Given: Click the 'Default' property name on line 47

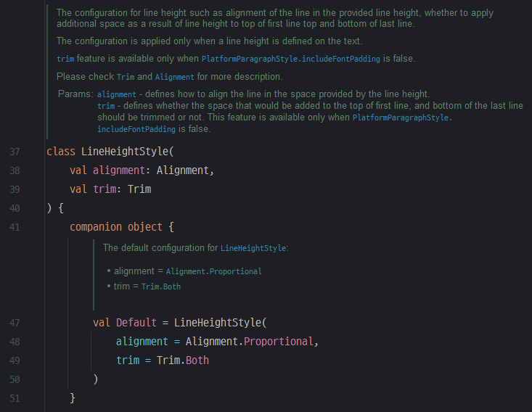Looking at the screenshot, I should 136,323.
